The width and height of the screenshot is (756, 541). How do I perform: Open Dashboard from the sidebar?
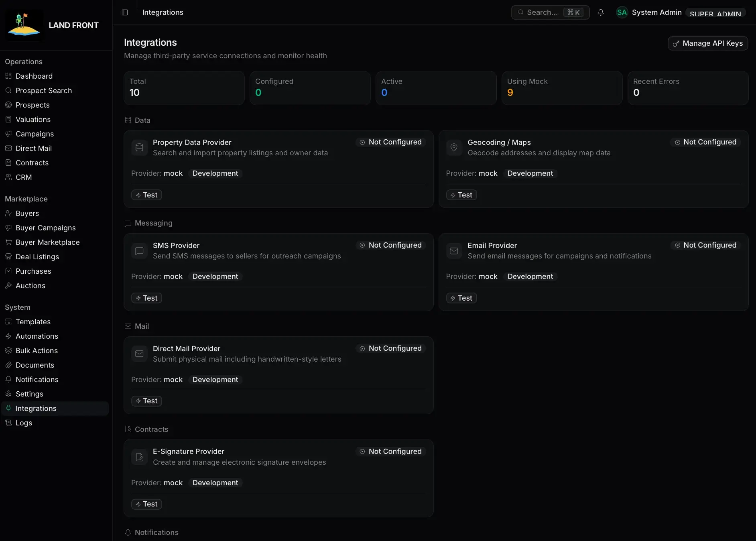(x=55, y=76)
